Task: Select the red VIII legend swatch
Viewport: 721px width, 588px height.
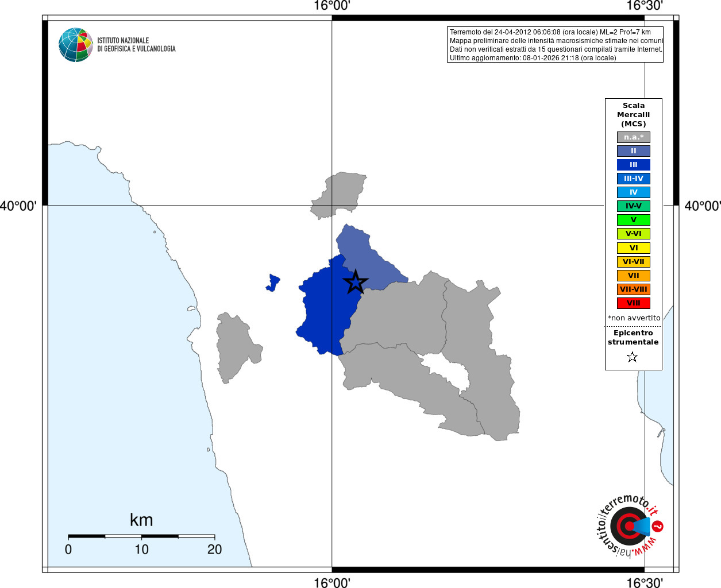Action: 634,303
